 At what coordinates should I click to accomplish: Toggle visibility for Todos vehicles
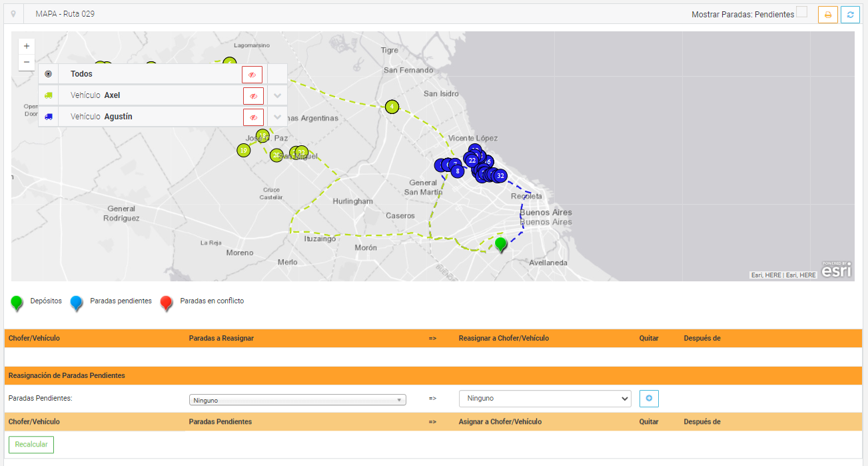pyautogui.click(x=252, y=75)
